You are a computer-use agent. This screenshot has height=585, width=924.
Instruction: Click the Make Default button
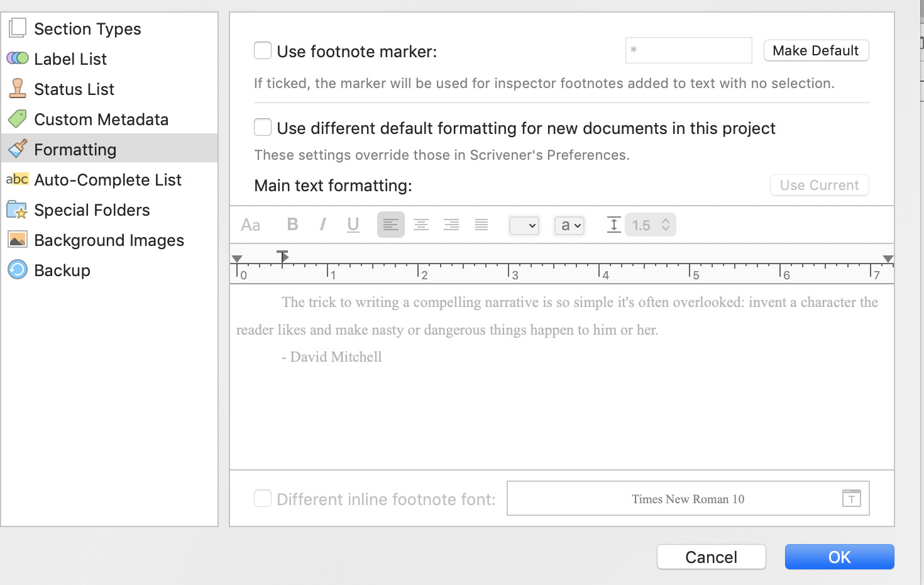click(x=816, y=50)
